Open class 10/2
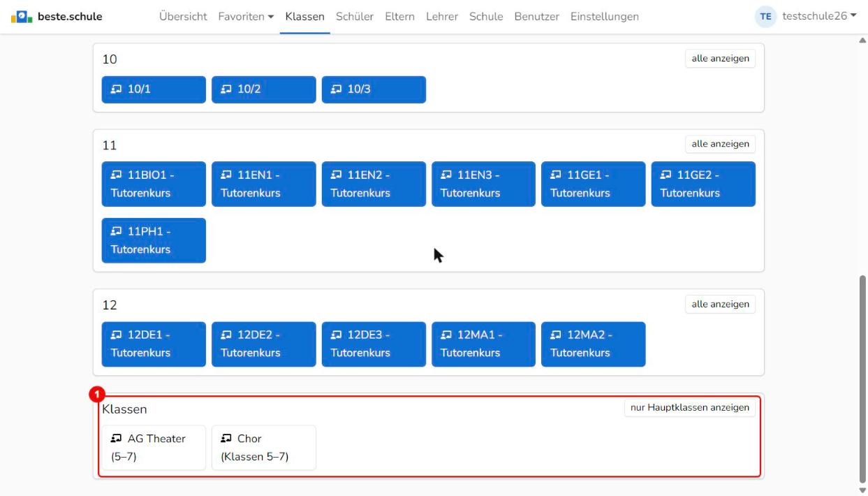This screenshot has height=496, width=868. point(264,89)
